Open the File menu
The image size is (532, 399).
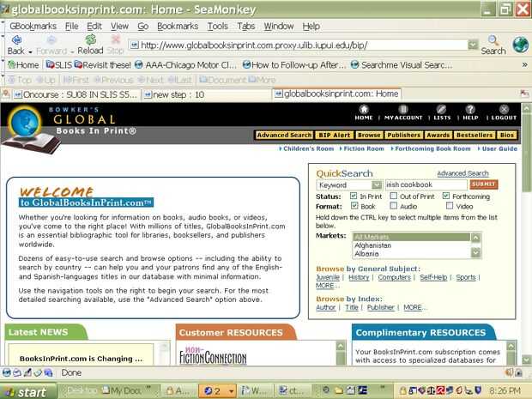click(71, 26)
